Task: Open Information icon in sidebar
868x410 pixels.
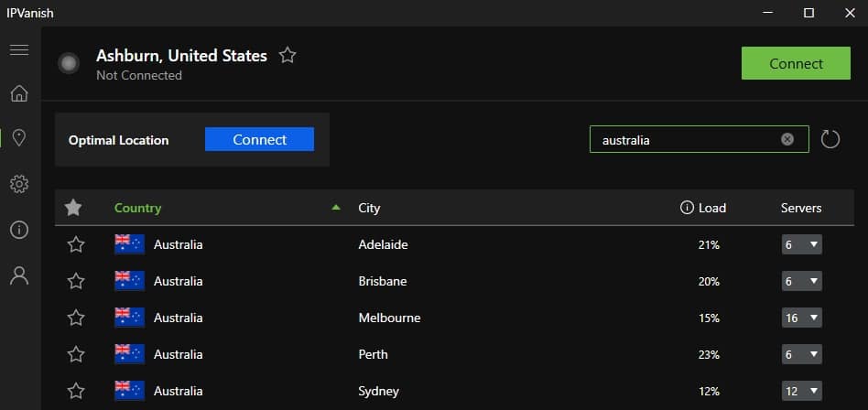Action: pos(19,229)
